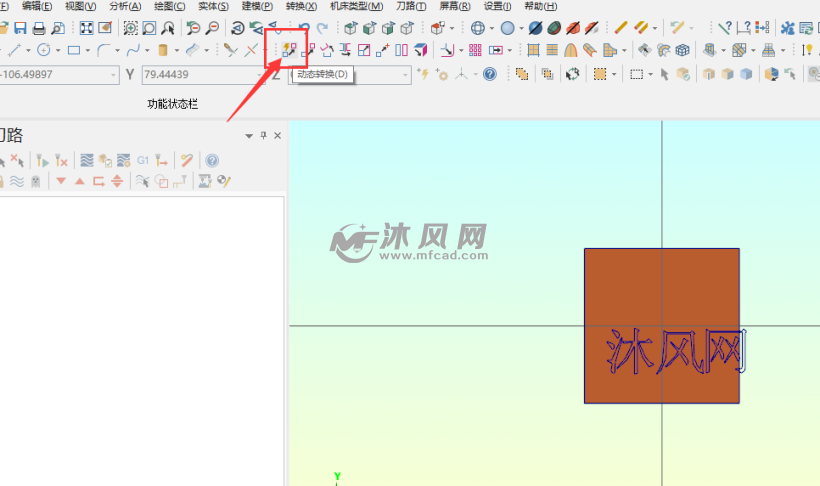
Task: Open the Toolpaths panel options dropdown arrow
Action: click(x=249, y=136)
